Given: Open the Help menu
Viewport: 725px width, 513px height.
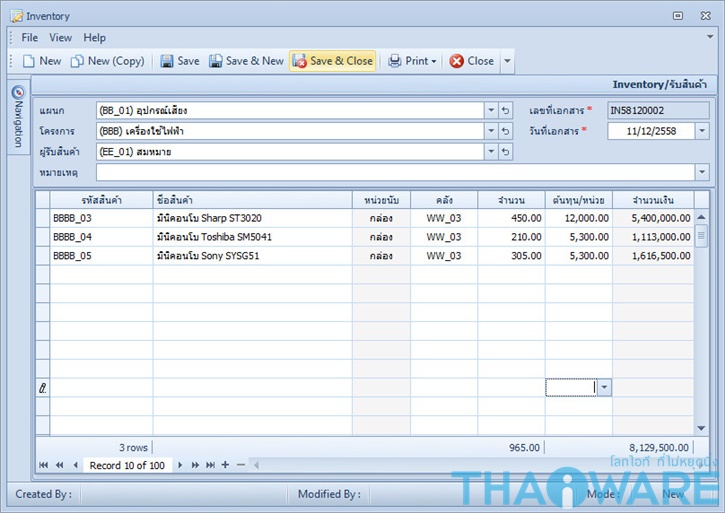Looking at the screenshot, I should (94, 37).
